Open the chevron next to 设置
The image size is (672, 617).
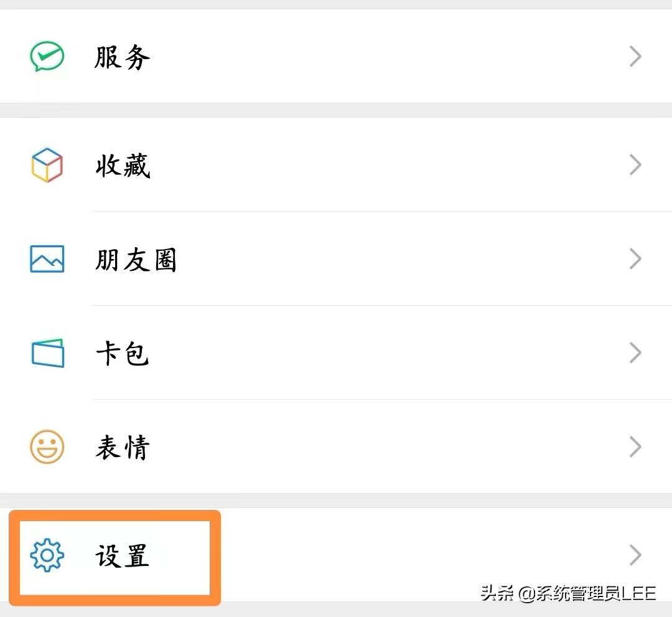tap(635, 555)
